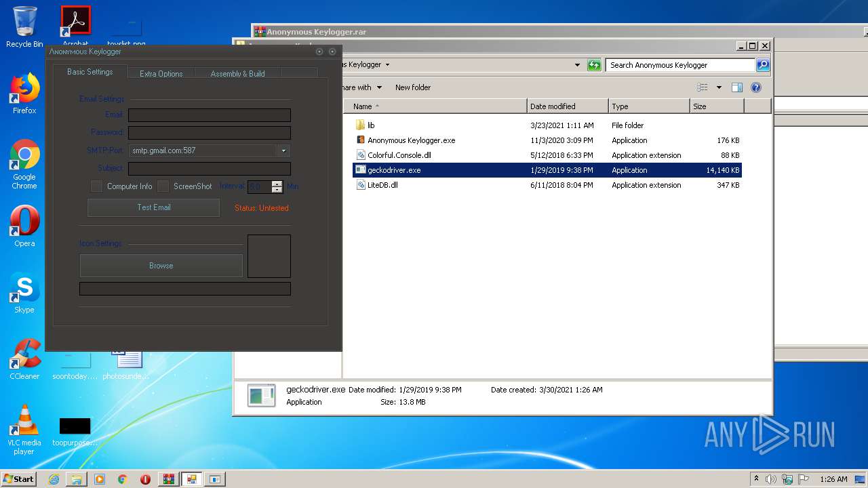Click the Action Center flag tray icon

click(802, 479)
